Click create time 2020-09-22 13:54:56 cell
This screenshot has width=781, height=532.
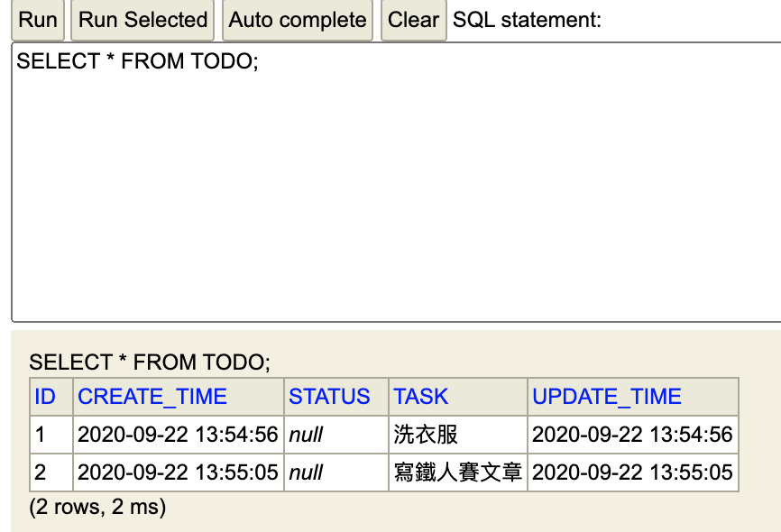point(179,435)
